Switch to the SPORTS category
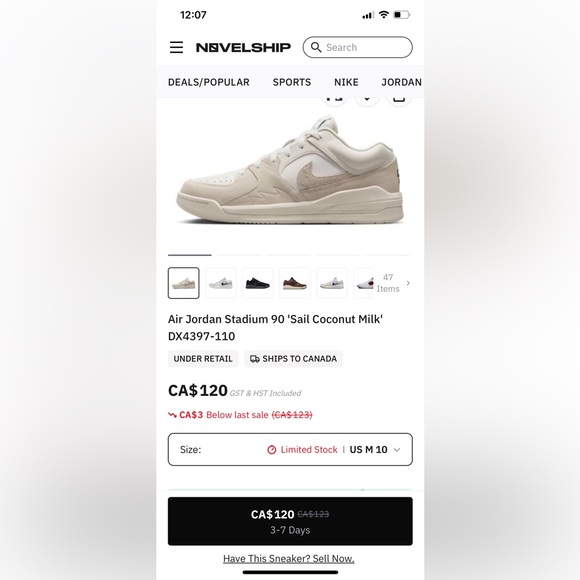The image size is (580, 580). tap(292, 82)
